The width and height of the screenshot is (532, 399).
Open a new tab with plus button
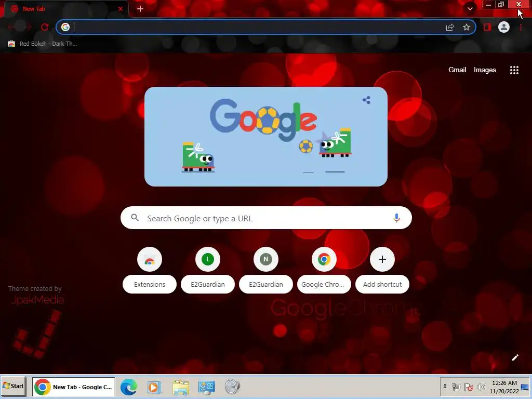140,9
